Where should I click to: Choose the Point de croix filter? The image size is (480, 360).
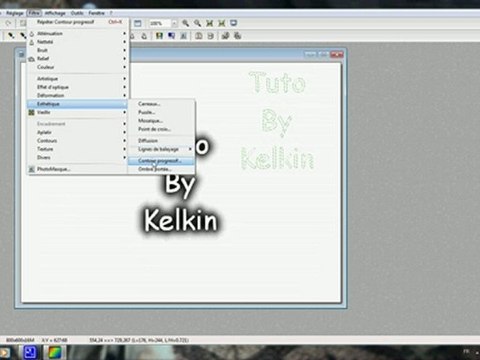(x=161, y=129)
